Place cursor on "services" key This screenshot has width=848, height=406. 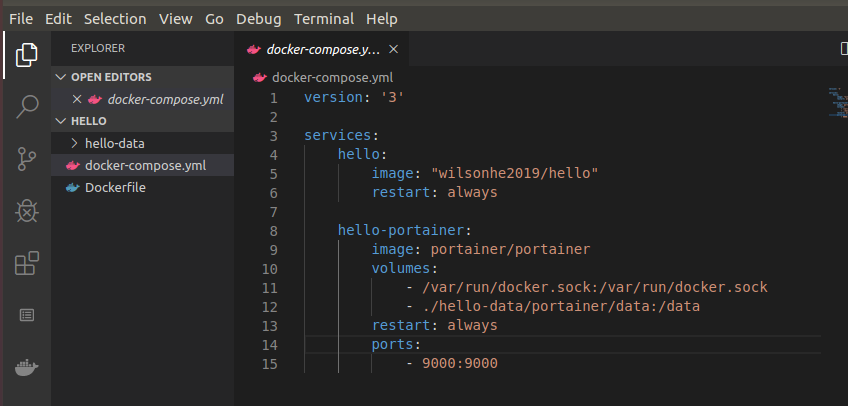pyautogui.click(x=337, y=135)
